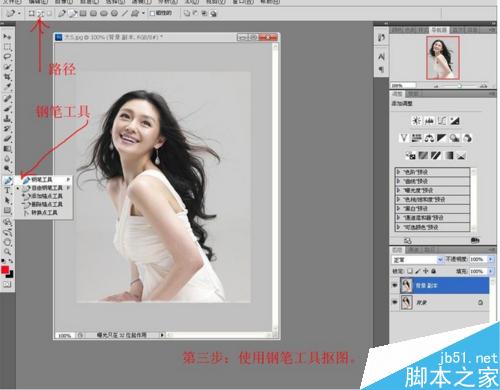Click the document window vertical scrollbar

[275, 187]
